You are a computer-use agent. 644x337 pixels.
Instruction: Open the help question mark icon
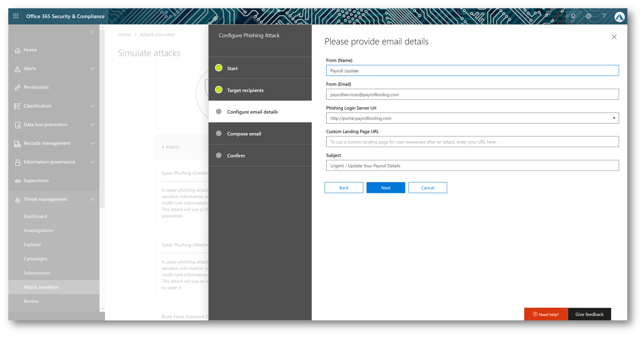point(604,16)
